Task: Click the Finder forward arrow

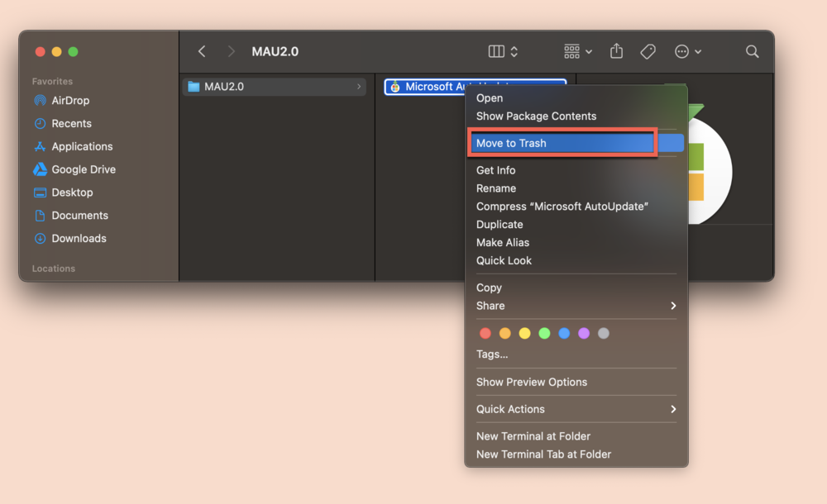Action: pyautogui.click(x=231, y=51)
